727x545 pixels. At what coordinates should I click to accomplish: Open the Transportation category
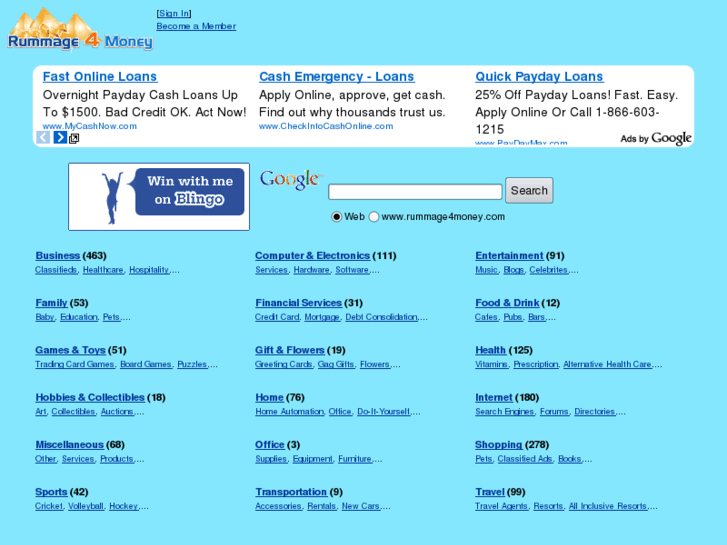coord(291,492)
